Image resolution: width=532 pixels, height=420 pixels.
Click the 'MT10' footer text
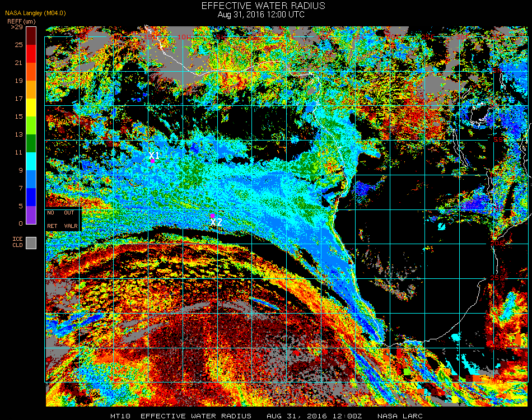(120, 416)
